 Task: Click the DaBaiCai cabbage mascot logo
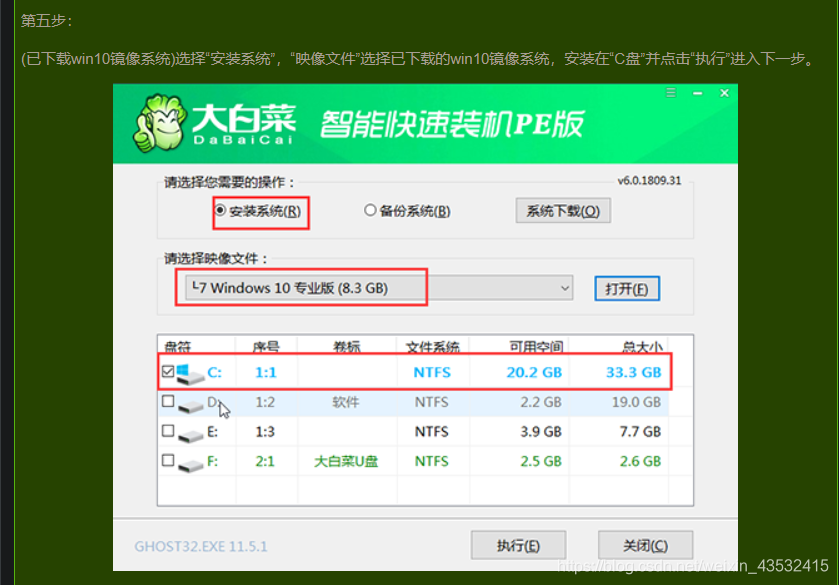160,123
